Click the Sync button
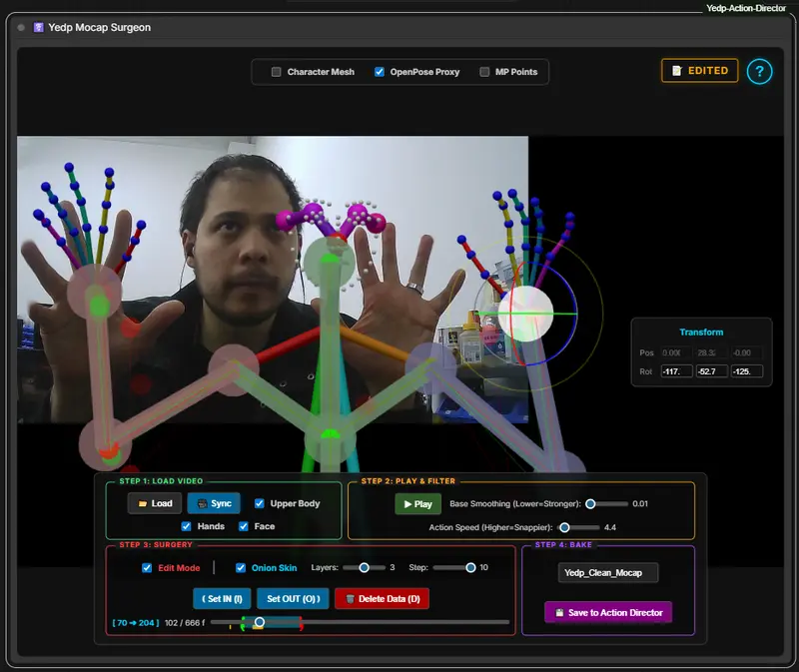 214,503
